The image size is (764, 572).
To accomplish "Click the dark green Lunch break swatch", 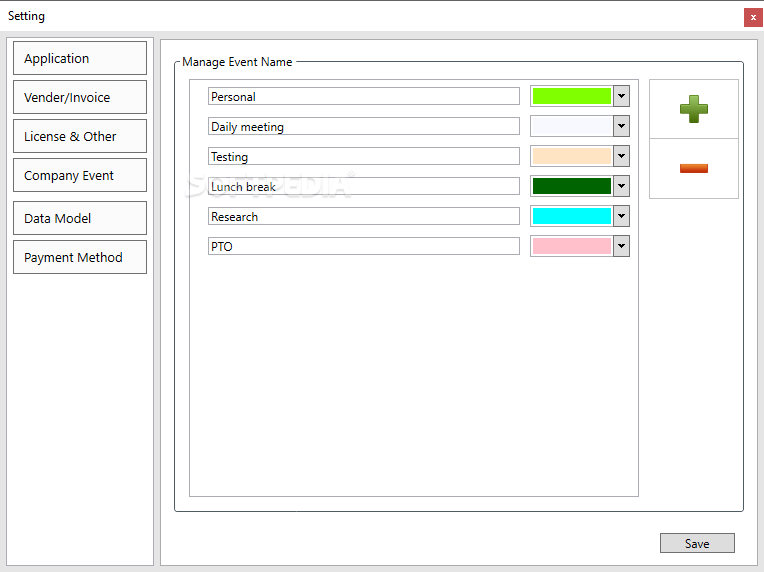I will click(x=572, y=186).
